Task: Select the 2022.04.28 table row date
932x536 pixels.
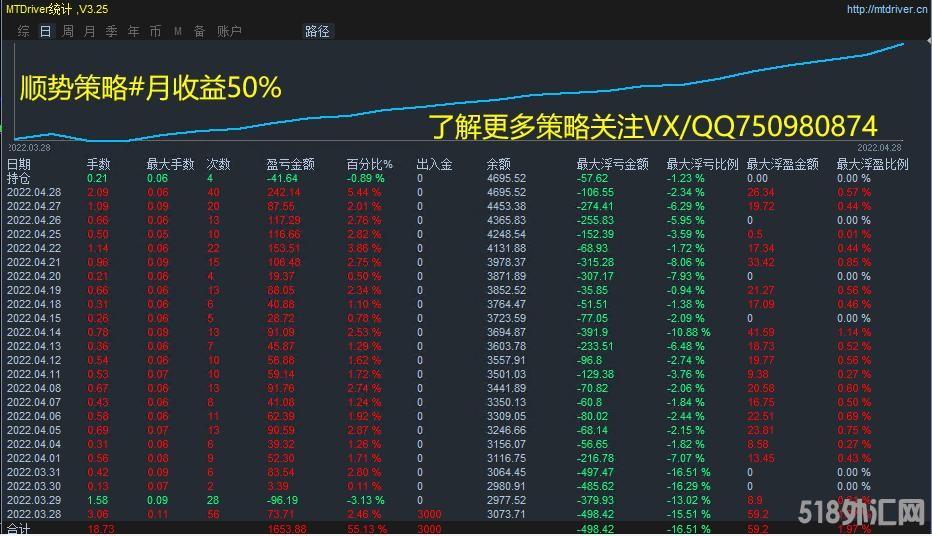Action: coord(34,193)
